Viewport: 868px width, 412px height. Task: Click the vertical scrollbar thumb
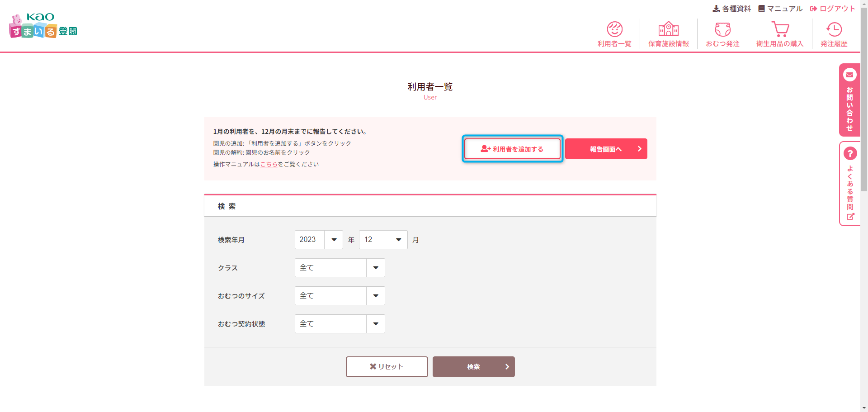tap(864, 99)
